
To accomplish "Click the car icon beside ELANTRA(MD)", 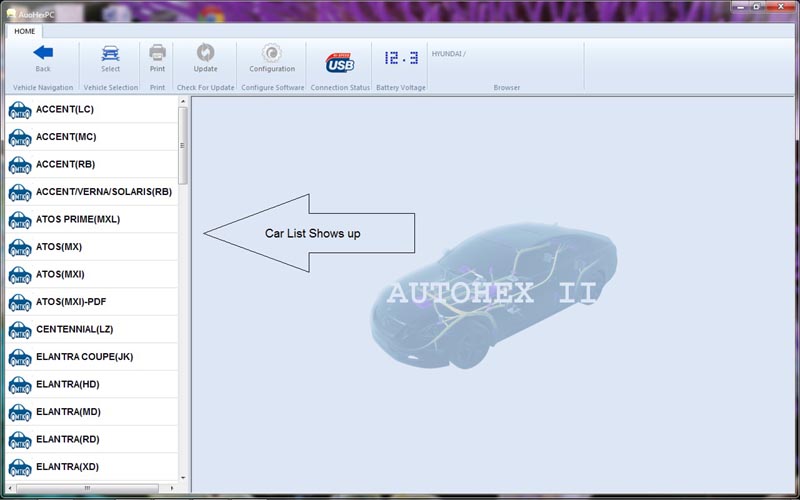I will tap(20, 413).
